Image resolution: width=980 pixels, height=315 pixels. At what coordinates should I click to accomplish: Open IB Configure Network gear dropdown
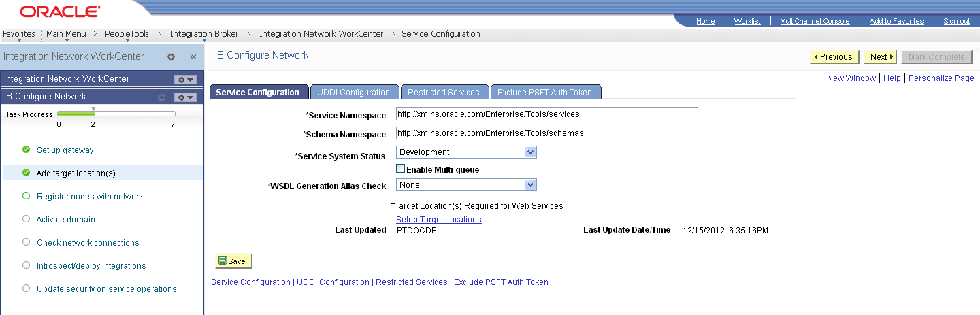[x=185, y=97]
